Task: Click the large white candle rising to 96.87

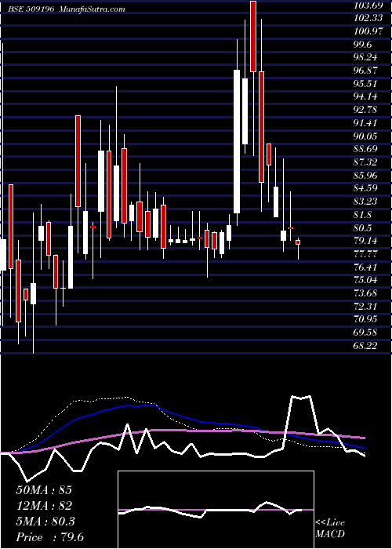Action: [237, 141]
